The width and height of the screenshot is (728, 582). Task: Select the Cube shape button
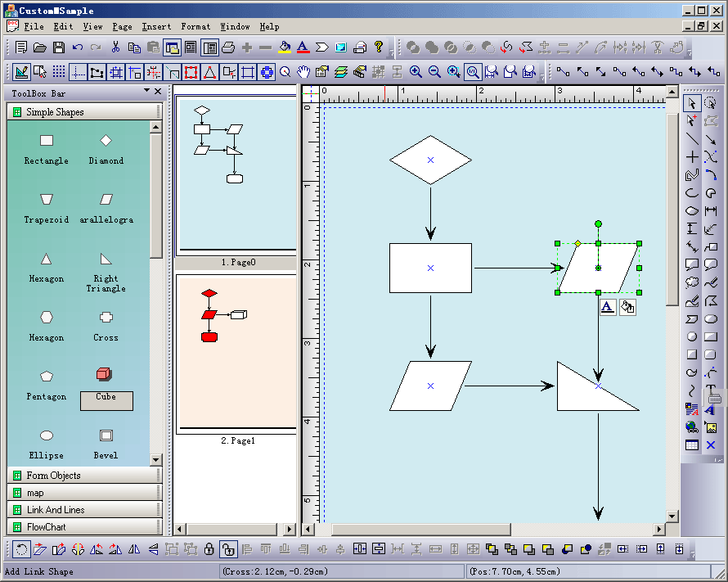(106, 399)
